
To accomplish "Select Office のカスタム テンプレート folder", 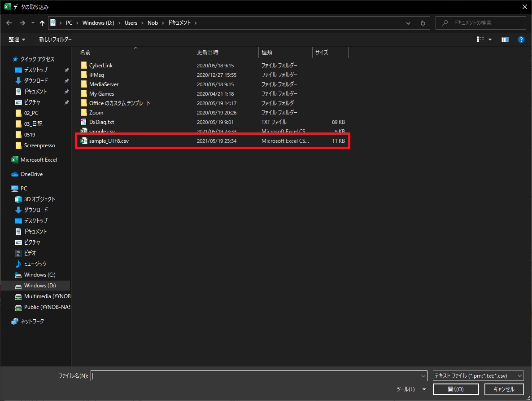I will point(119,103).
